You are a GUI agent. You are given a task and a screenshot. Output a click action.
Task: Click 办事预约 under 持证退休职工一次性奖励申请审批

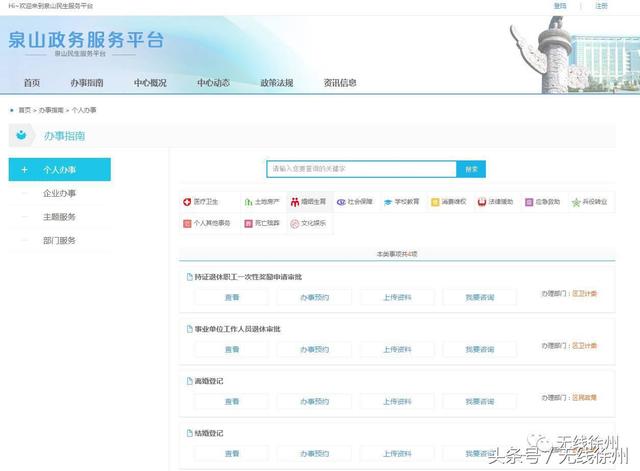[314, 298]
